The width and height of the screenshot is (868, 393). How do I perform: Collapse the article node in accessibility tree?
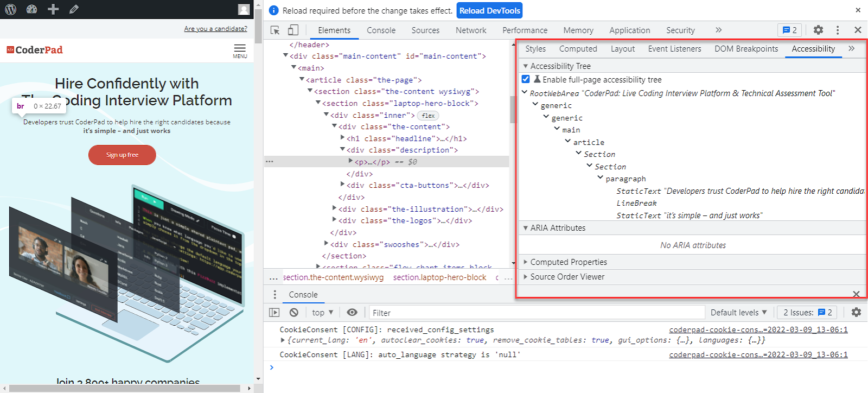(568, 141)
